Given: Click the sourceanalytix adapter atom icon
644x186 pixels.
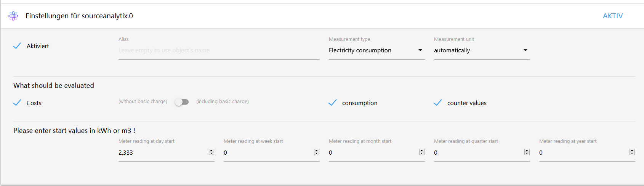Looking at the screenshot, I should pyautogui.click(x=13, y=16).
